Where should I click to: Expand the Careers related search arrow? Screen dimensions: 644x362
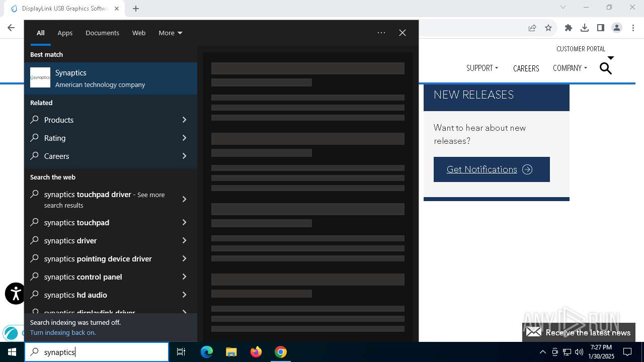coord(184,156)
